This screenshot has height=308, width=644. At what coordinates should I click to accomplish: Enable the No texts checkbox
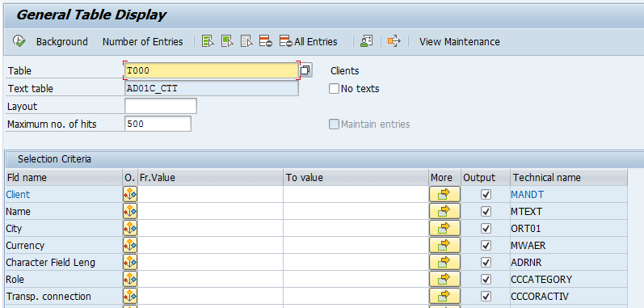(334, 88)
